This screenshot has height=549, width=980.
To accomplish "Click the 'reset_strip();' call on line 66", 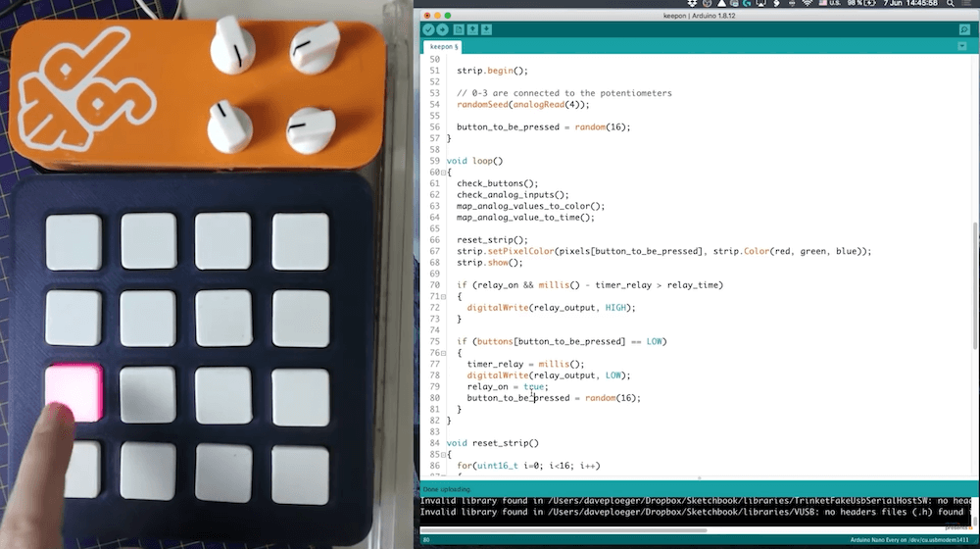I will (493, 239).
